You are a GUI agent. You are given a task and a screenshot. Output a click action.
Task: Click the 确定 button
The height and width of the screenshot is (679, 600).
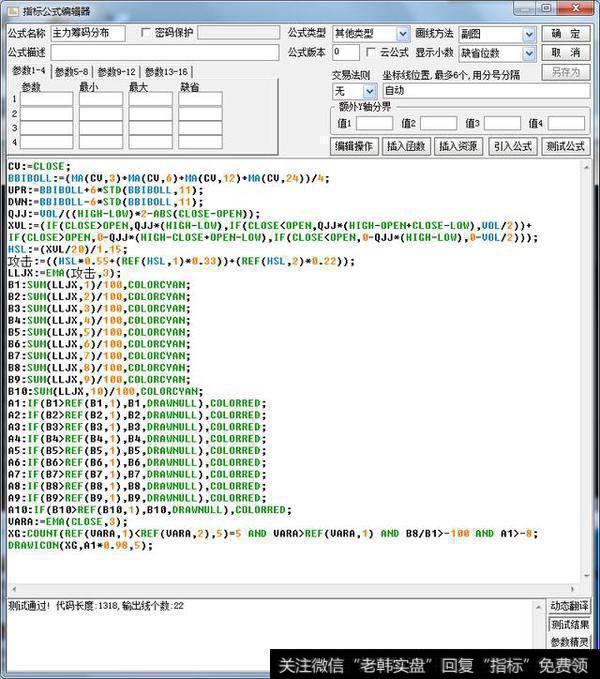566,34
